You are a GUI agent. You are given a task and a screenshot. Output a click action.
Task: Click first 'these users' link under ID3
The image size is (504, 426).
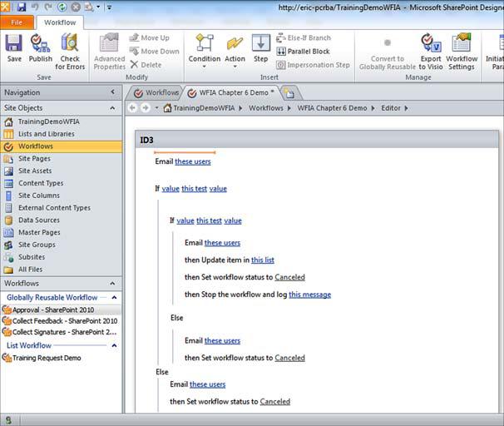193,161
